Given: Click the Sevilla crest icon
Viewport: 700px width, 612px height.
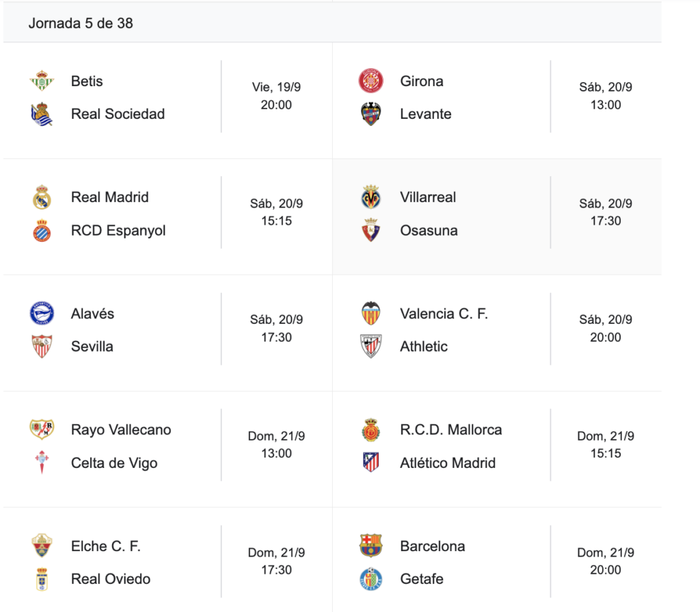Looking at the screenshot, I should tap(42, 346).
